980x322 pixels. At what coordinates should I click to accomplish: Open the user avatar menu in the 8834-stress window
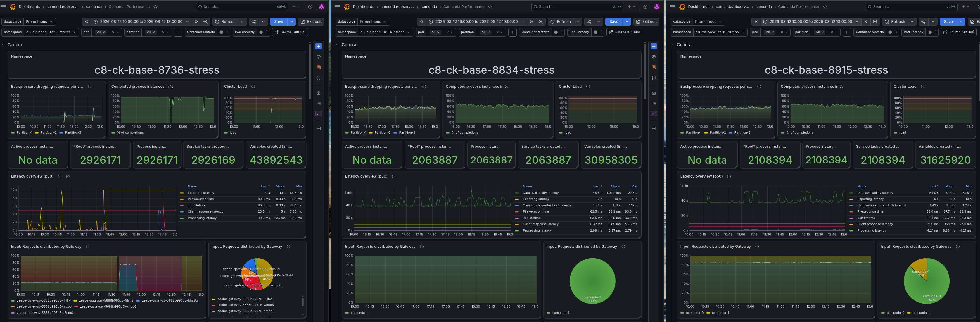tap(657, 6)
